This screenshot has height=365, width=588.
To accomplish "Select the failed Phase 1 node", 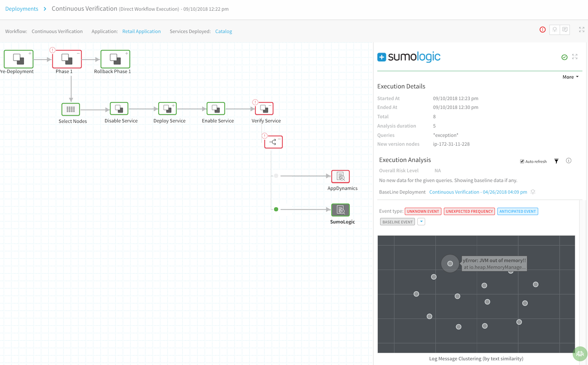I will pos(67,59).
